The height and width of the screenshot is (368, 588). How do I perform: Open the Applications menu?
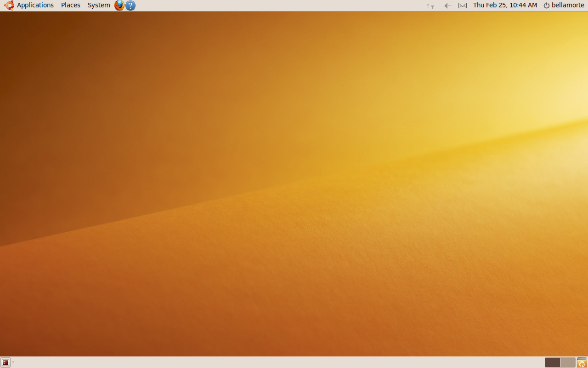pyautogui.click(x=35, y=6)
